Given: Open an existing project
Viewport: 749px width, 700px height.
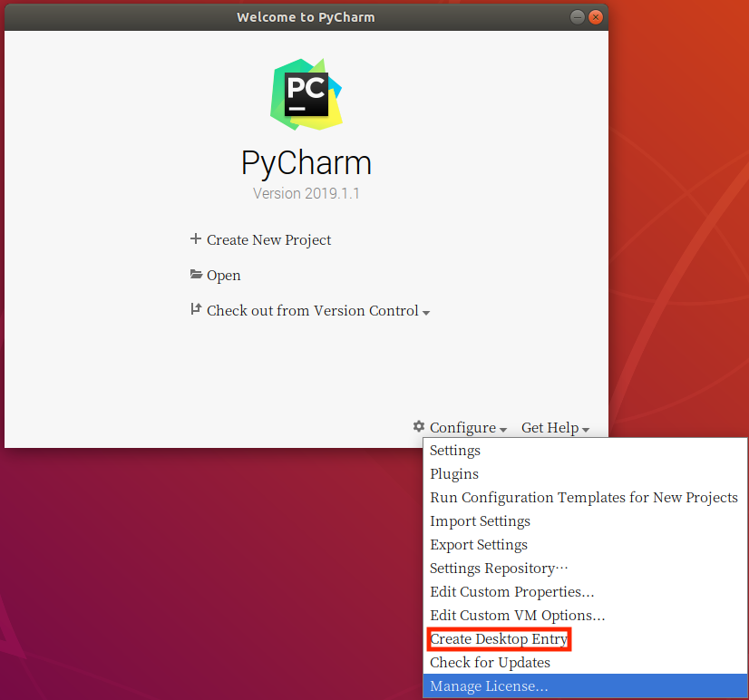Looking at the screenshot, I should pos(224,276).
